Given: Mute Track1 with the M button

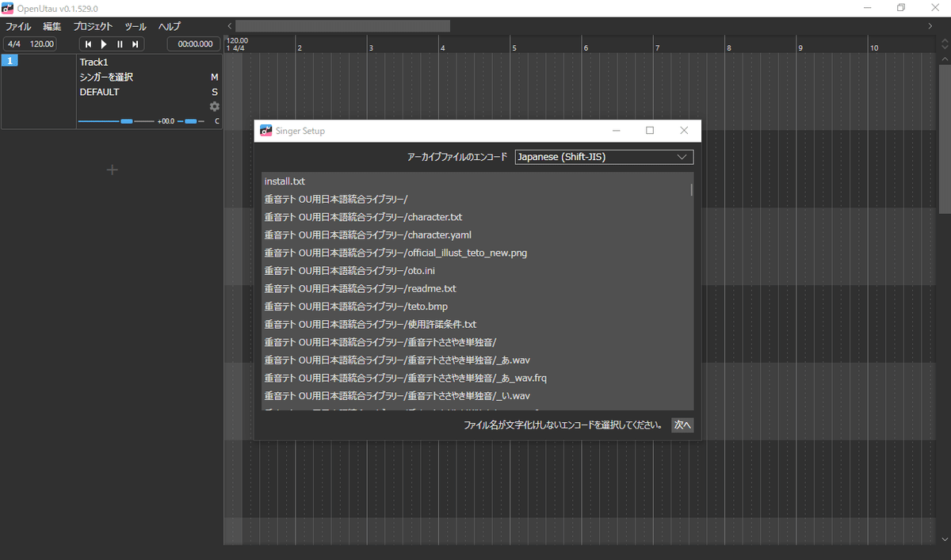Looking at the screenshot, I should (x=214, y=77).
